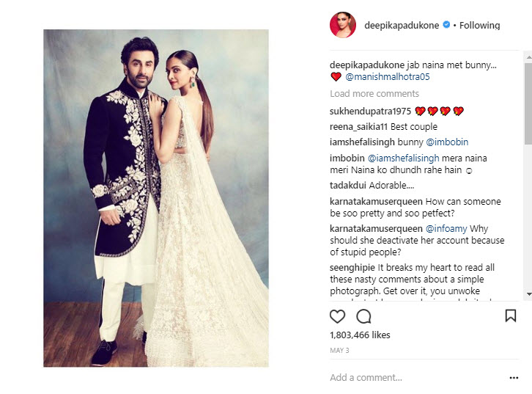The height and width of the screenshot is (394, 532).
Task: Open the couple photo in the post
Action: click(156, 198)
